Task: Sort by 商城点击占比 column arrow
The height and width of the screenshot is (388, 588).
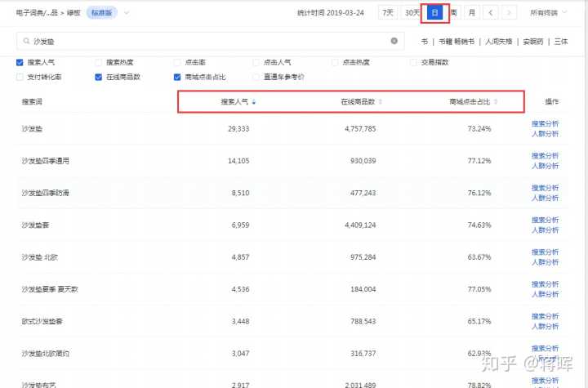Action: coord(496,102)
